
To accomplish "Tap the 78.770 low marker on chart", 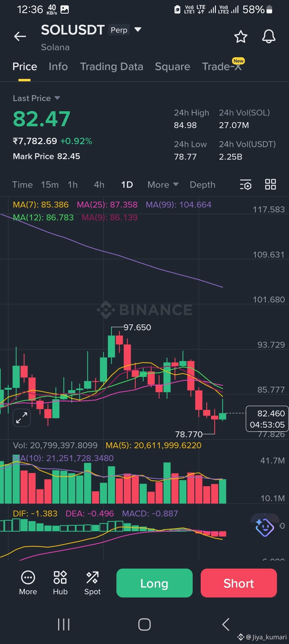I will click(x=189, y=434).
